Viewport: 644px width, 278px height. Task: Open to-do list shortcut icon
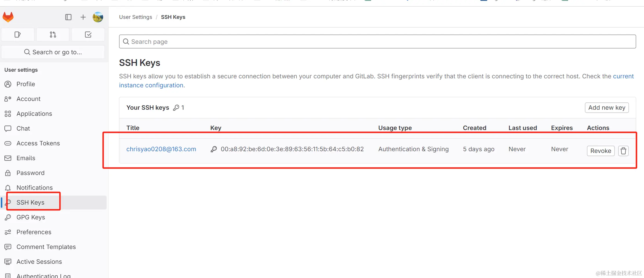pos(88,35)
